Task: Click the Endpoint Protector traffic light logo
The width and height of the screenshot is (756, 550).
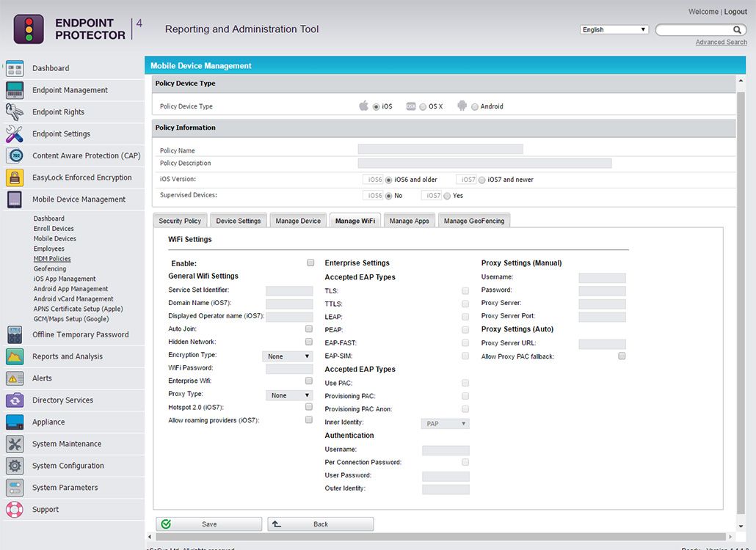Action: point(29,29)
